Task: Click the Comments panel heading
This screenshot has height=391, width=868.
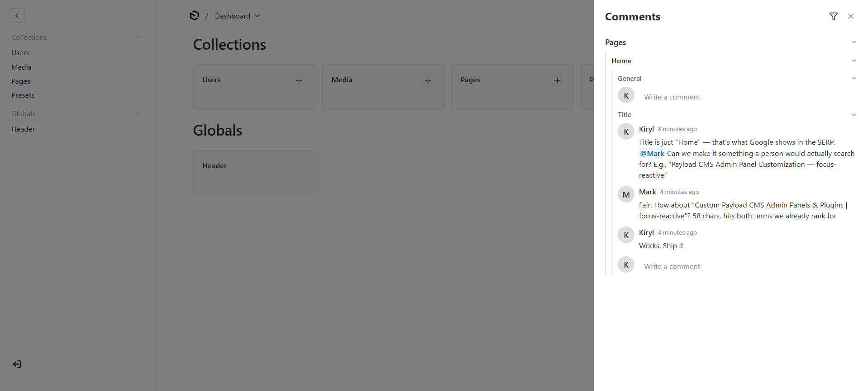Action: 633,17
